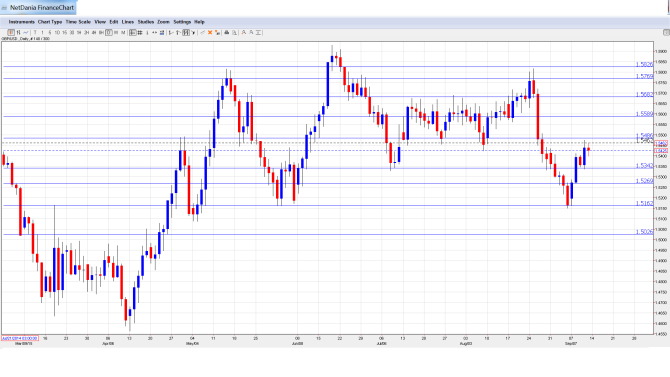The width and height of the screenshot is (670, 377).
Task: Switch to 1-hour time scale
Action: tap(79, 32)
